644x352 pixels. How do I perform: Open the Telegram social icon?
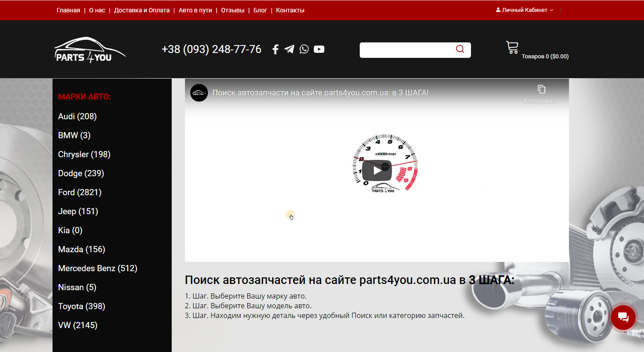tap(289, 49)
